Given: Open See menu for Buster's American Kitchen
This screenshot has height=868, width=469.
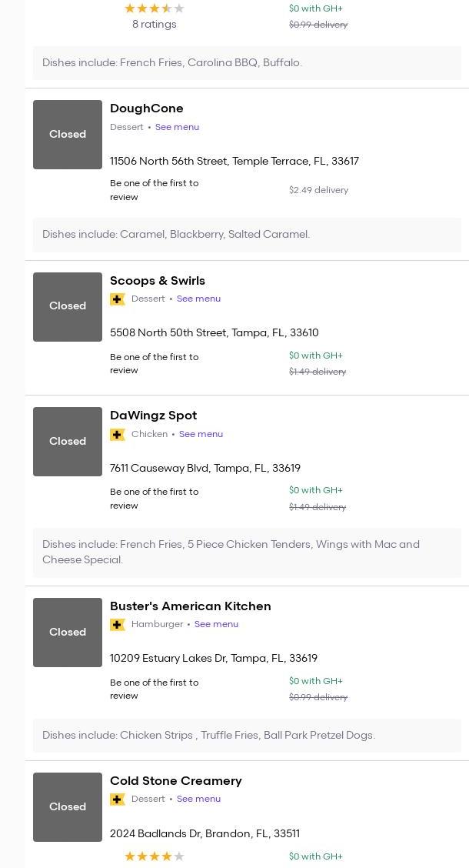Looking at the screenshot, I should [216, 624].
